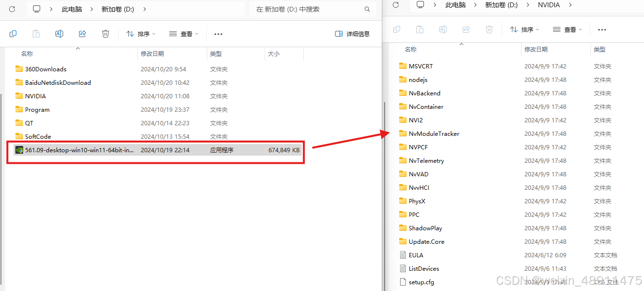This screenshot has width=644, height=291.
Task: Click the delete trash icon in left window
Action: pyautogui.click(x=106, y=34)
